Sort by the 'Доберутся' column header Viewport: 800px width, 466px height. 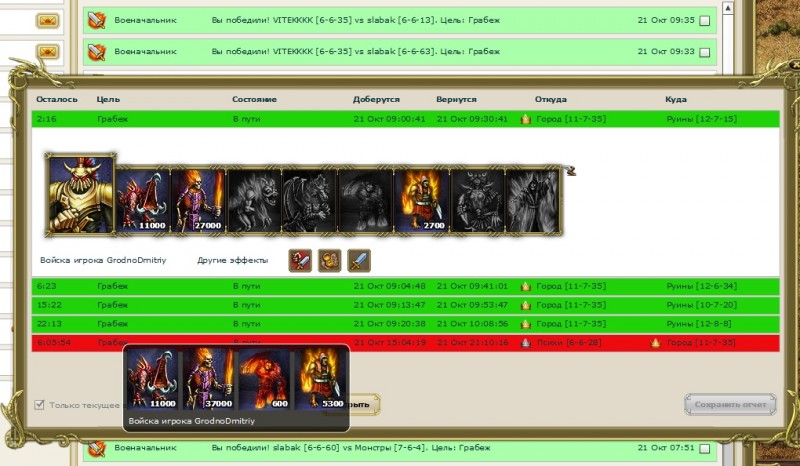(376, 100)
